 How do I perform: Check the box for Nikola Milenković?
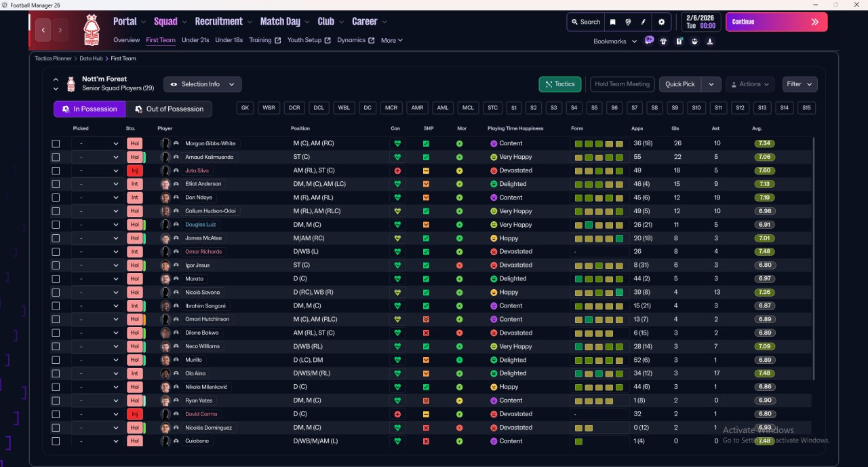pos(56,387)
